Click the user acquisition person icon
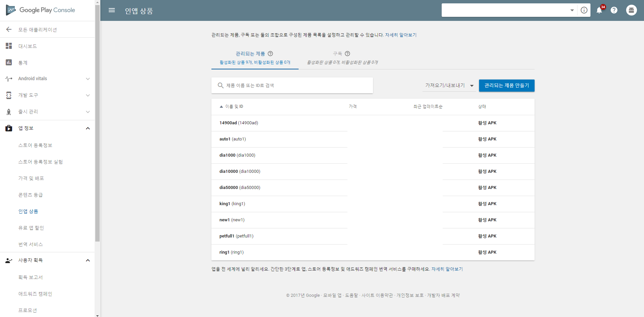This screenshot has width=644, height=317. point(9,260)
